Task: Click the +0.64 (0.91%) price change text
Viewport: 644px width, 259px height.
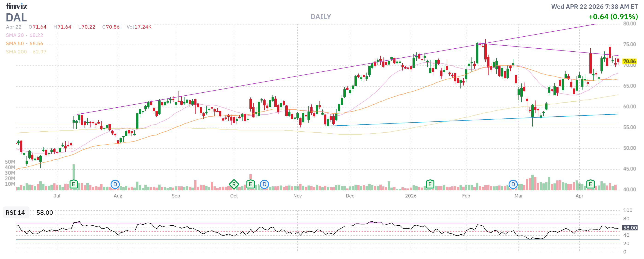Action: (613, 17)
